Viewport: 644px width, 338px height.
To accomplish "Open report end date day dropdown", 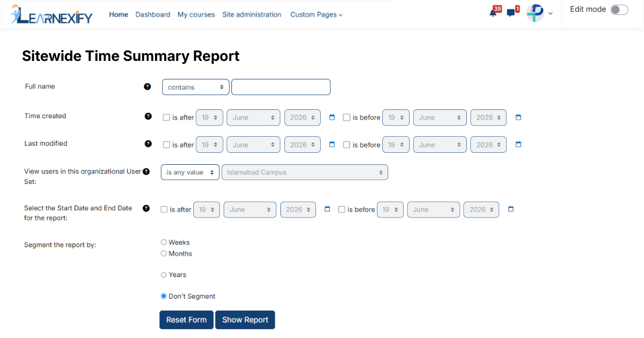I will tap(390, 210).
